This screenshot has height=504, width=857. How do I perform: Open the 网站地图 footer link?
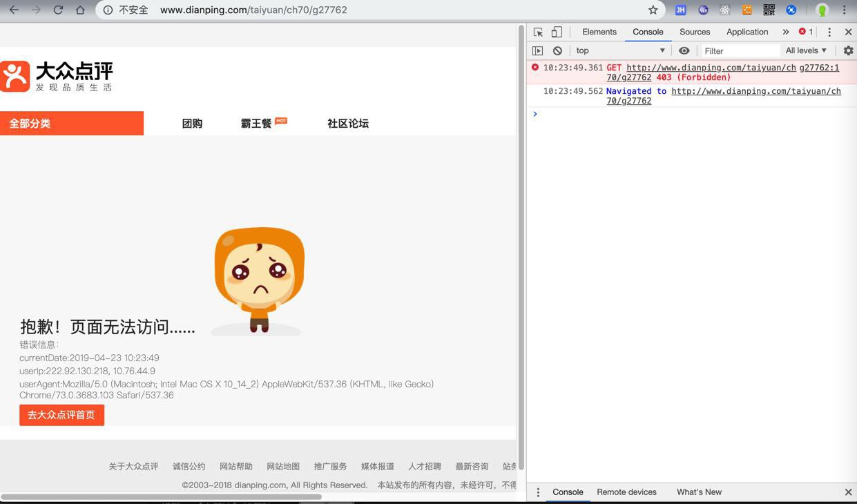(283, 467)
